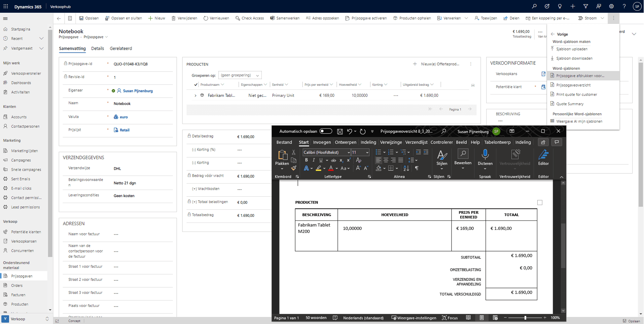Increase indent in Word ribbon
The height and width of the screenshot is (324, 644).
(426, 152)
